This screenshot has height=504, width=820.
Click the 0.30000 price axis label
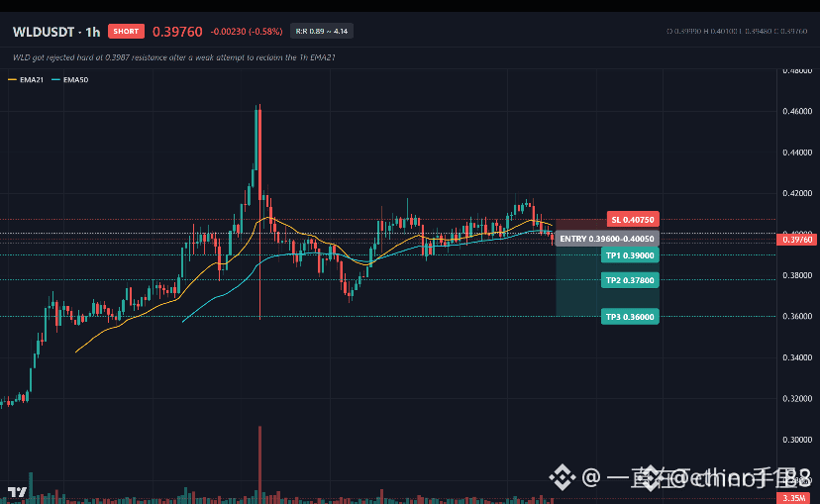point(797,440)
